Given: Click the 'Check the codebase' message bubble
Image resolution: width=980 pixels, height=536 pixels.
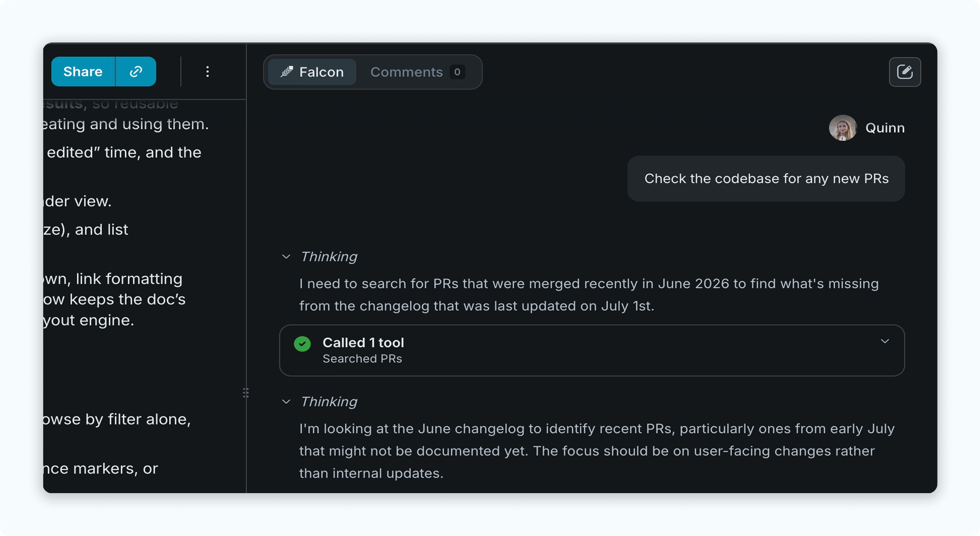Looking at the screenshot, I should pos(766,178).
